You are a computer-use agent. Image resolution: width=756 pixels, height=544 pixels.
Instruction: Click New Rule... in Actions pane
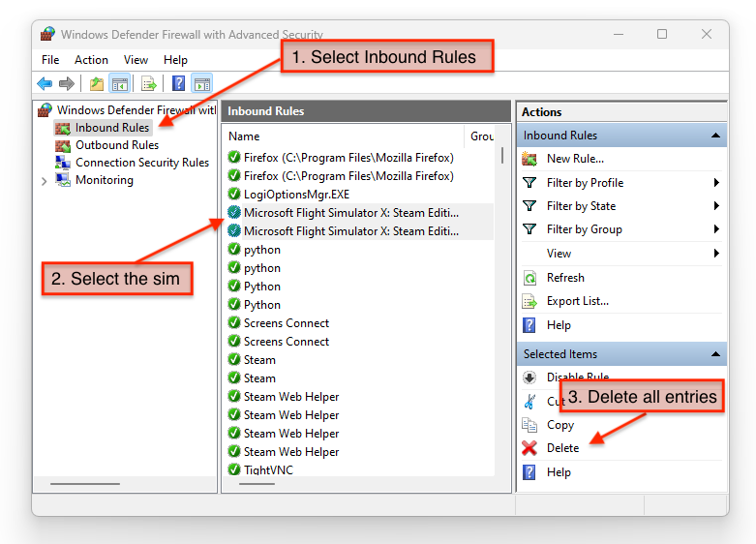pos(575,159)
